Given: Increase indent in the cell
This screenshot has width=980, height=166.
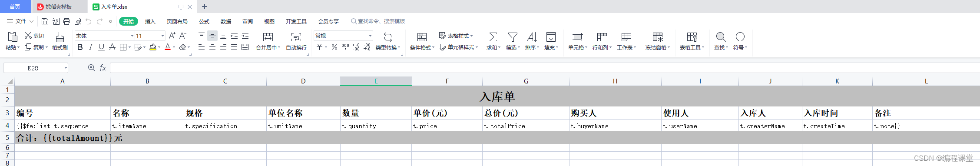Looking at the screenshot, I should 245,36.
